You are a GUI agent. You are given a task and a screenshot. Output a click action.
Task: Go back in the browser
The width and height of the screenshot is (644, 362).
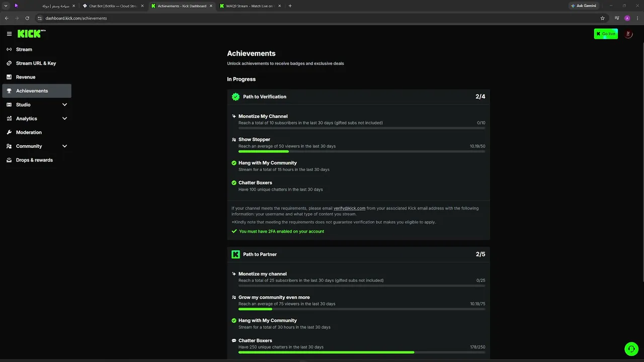click(7, 18)
